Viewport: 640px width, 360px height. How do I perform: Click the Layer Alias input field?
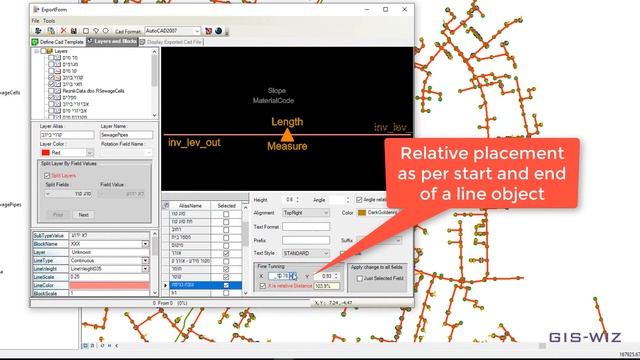coord(67,135)
